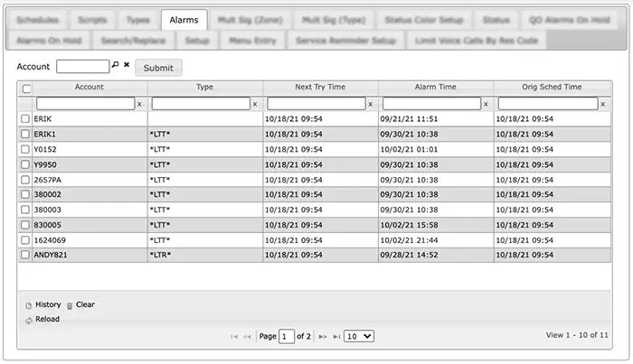633x364 pixels.
Task: Click the Reload icon
Action: pos(29,321)
